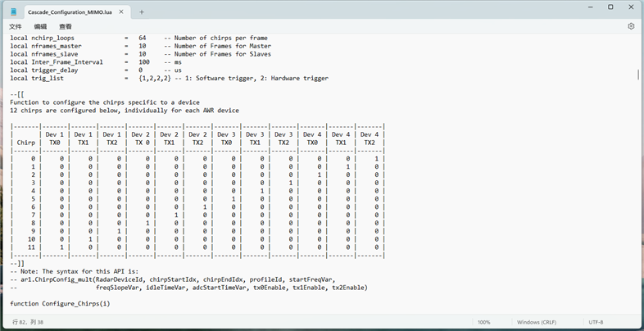Viewport: 644px width, 331px height.
Task: Click the text 'local nframes_slave'
Action: 44,54
